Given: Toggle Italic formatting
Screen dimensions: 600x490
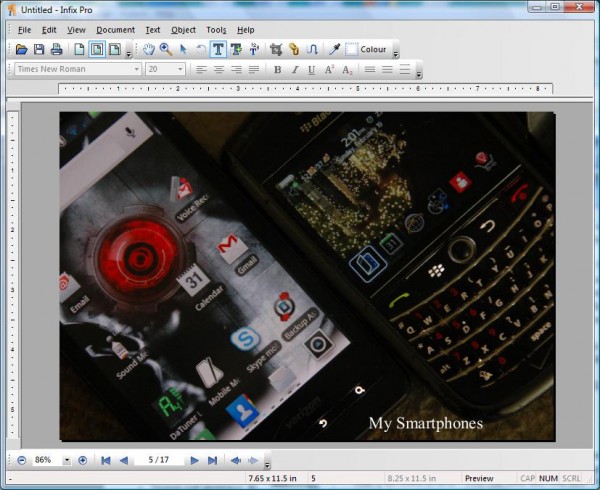Looking at the screenshot, I should tap(295, 70).
